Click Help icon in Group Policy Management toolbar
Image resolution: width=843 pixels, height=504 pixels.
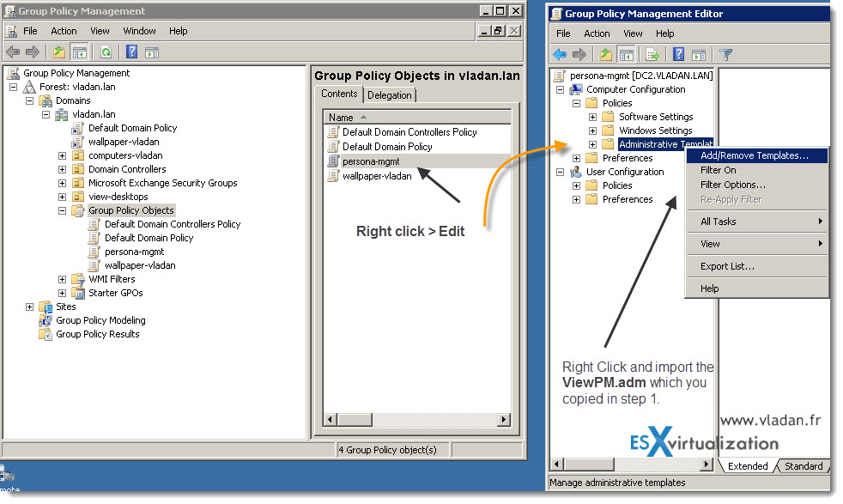click(131, 52)
